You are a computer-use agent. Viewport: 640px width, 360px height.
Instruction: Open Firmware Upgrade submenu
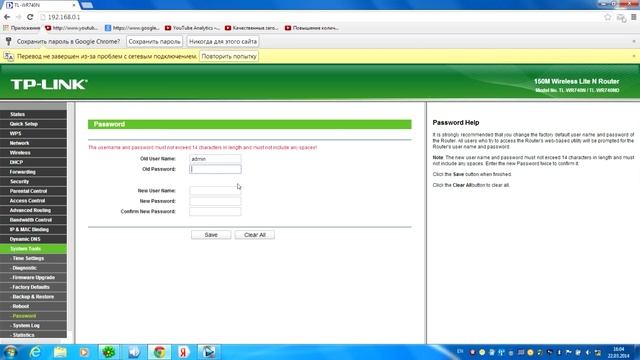coord(33,278)
